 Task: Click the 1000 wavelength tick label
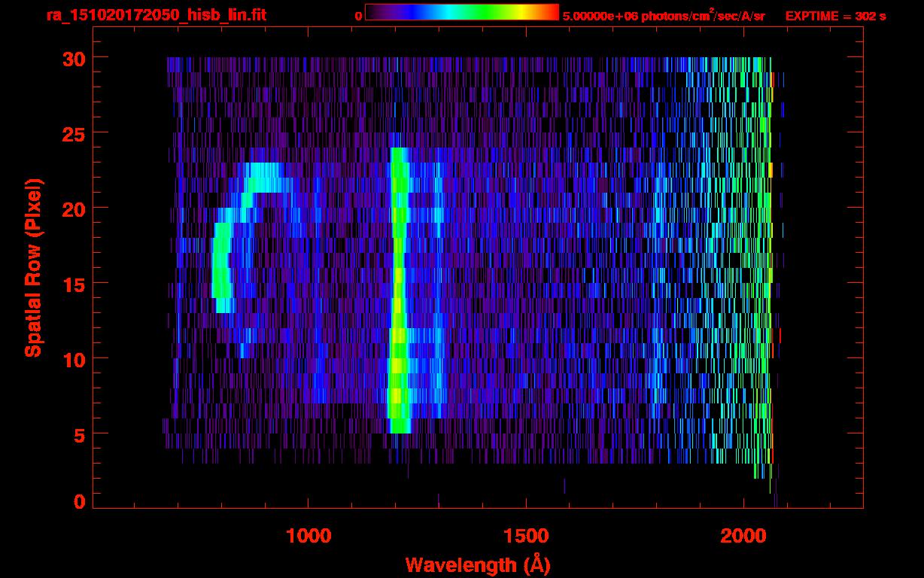tap(309, 536)
